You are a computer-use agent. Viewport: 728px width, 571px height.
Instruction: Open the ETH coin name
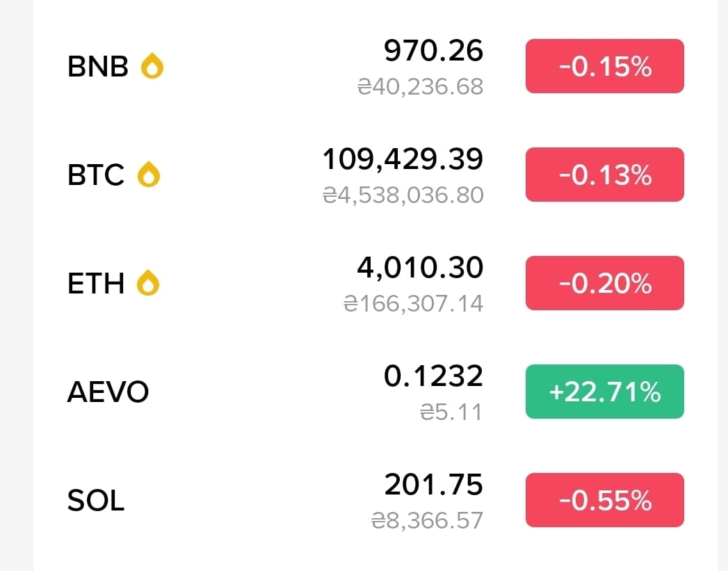[96, 283]
